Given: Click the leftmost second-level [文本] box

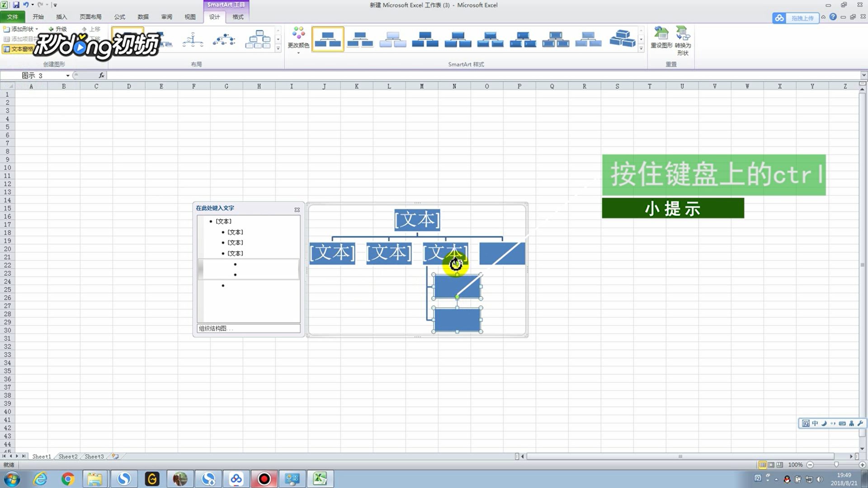Looking at the screenshot, I should coord(332,253).
